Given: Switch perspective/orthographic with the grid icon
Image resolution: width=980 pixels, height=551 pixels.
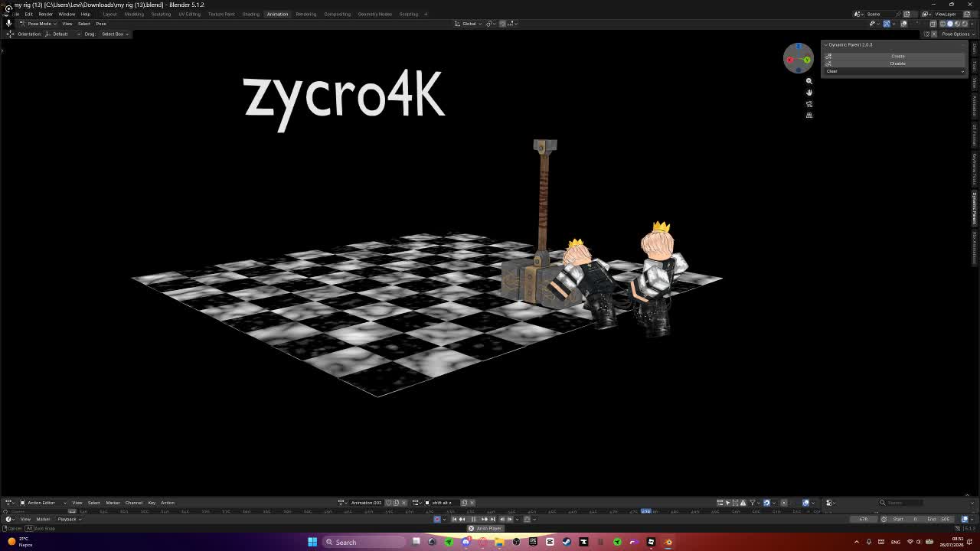Looking at the screenshot, I should [809, 116].
